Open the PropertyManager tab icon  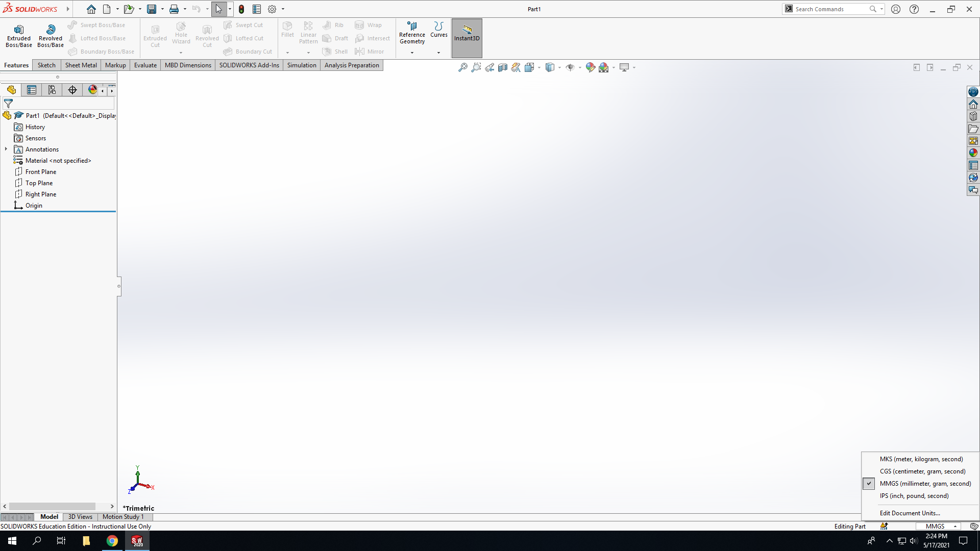coord(32,90)
